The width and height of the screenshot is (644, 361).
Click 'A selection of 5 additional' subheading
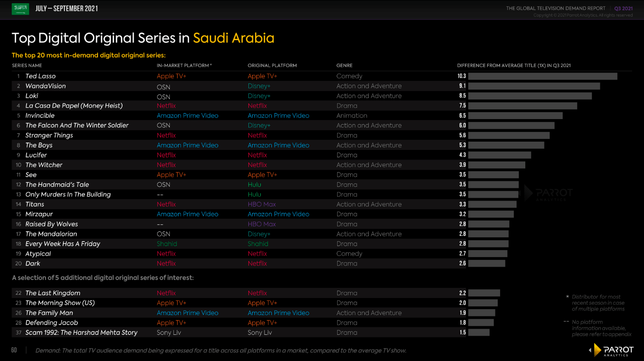(103, 278)
